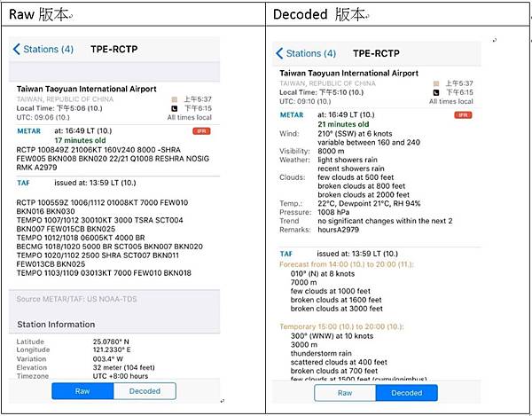Select the Decoded tab in the right panel
This screenshot has width=532, height=416.
click(x=407, y=393)
